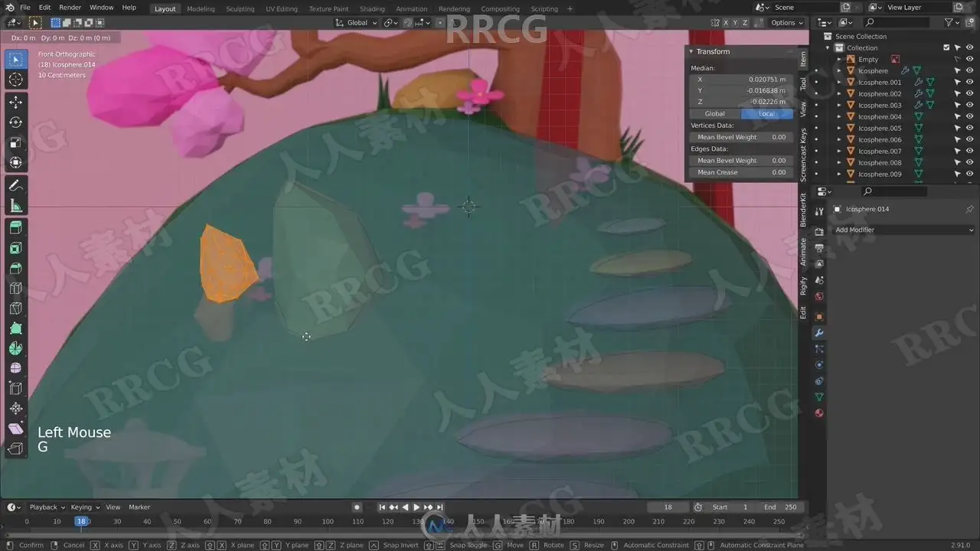Expand the Add Modifier dropdown
Image resolution: width=980 pixels, height=551 pixels.
point(903,230)
